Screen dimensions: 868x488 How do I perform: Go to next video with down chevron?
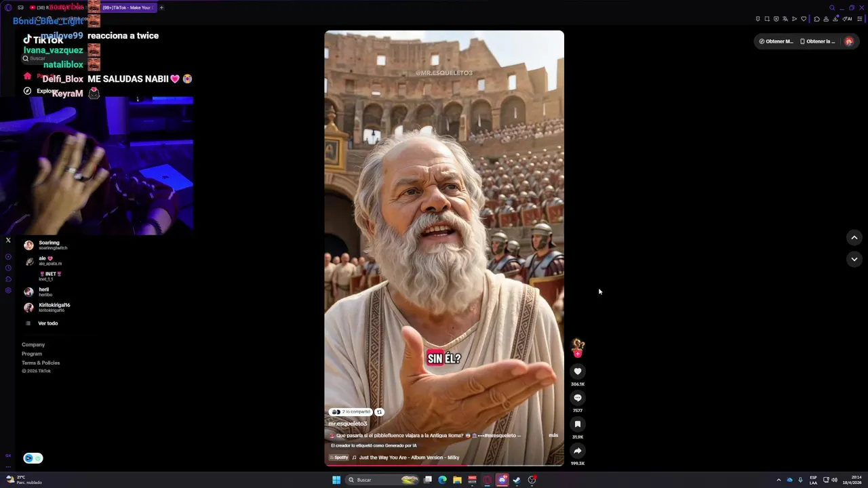click(854, 259)
